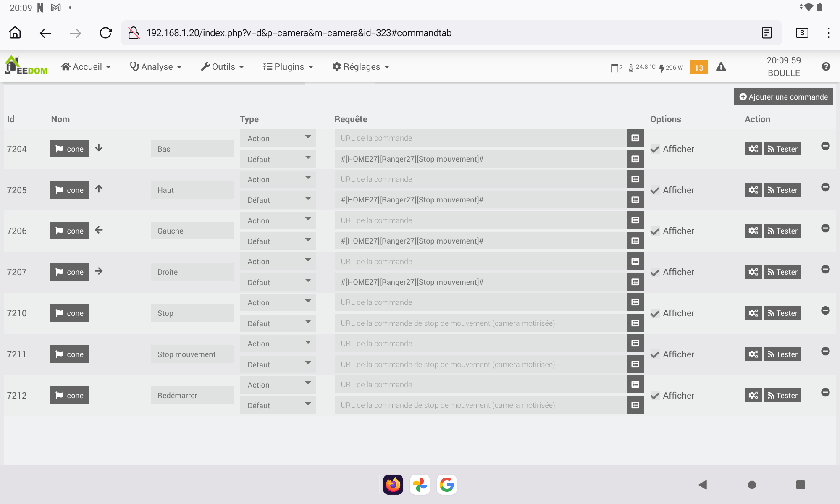
Task: Edit Droite stop mouvement request field
Action: click(x=480, y=282)
